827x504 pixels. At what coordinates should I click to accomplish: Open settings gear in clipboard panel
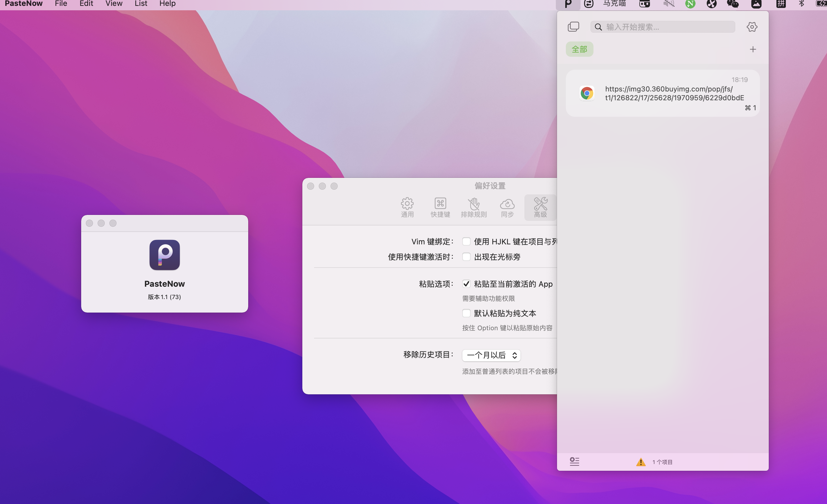752,27
